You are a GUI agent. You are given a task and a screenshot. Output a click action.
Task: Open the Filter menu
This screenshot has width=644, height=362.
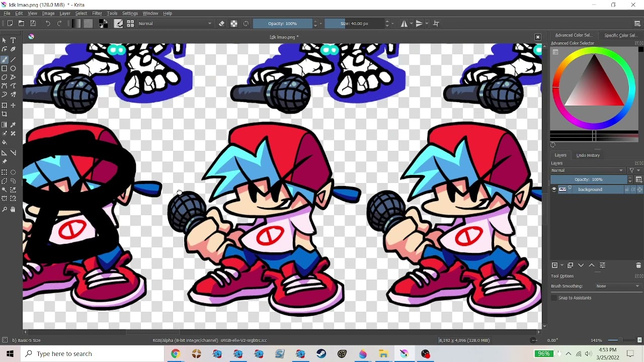click(97, 13)
